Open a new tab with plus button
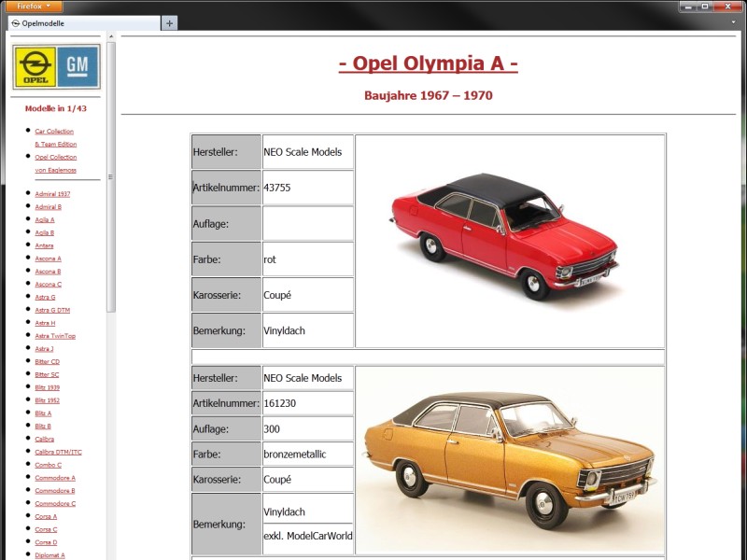The width and height of the screenshot is (747, 560). [169, 23]
